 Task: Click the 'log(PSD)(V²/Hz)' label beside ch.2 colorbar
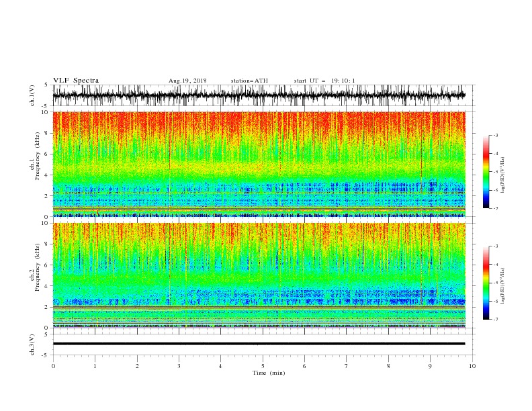(503, 286)
